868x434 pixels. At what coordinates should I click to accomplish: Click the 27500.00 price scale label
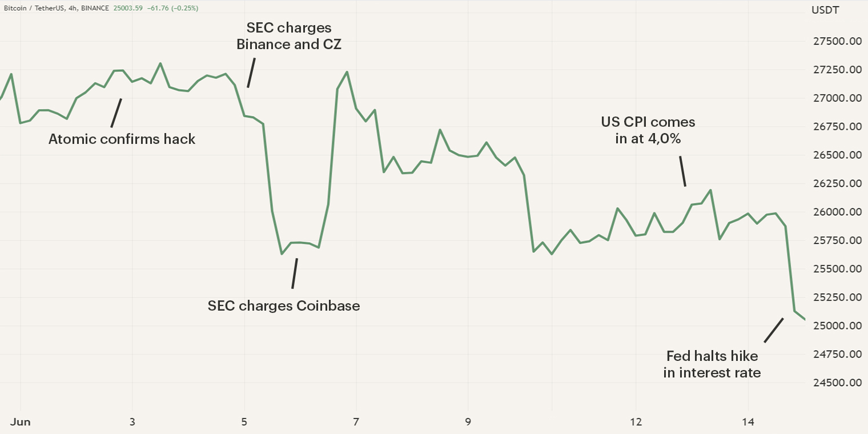pos(838,42)
